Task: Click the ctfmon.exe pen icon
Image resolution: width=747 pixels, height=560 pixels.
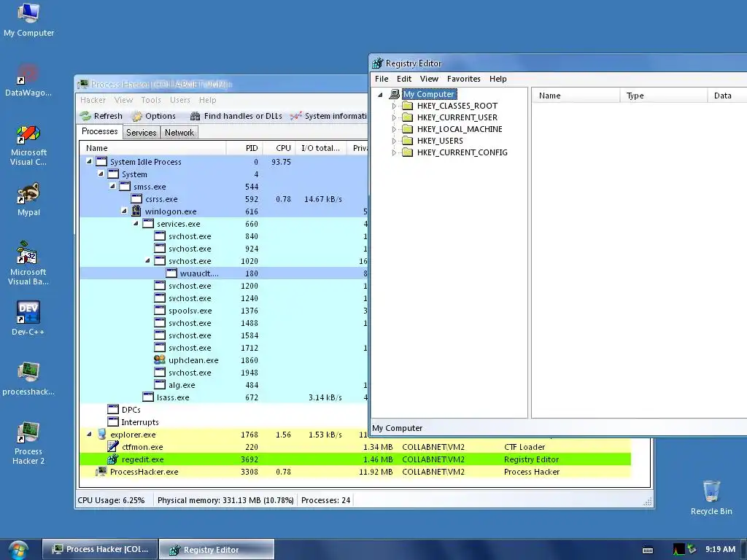Action: pyautogui.click(x=113, y=447)
